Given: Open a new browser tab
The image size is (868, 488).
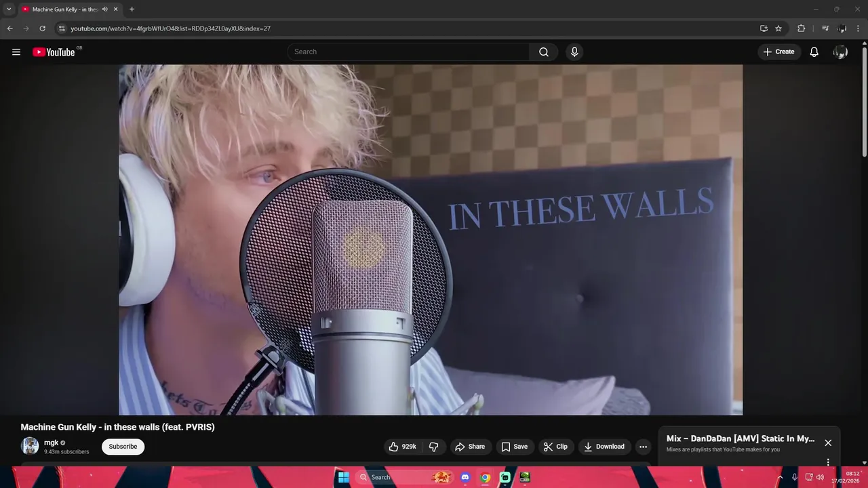Looking at the screenshot, I should (x=132, y=9).
